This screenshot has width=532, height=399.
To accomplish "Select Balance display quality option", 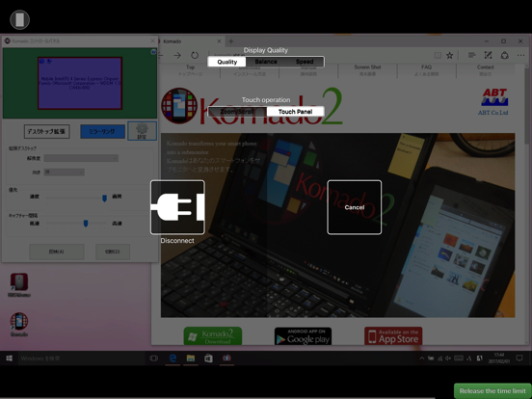I will [266, 62].
